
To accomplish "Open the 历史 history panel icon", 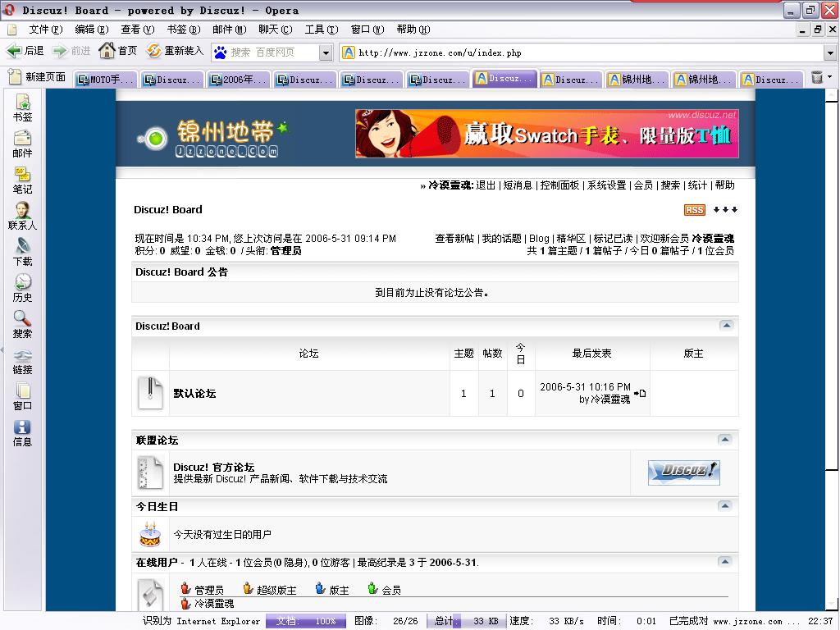I will [22, 289].
